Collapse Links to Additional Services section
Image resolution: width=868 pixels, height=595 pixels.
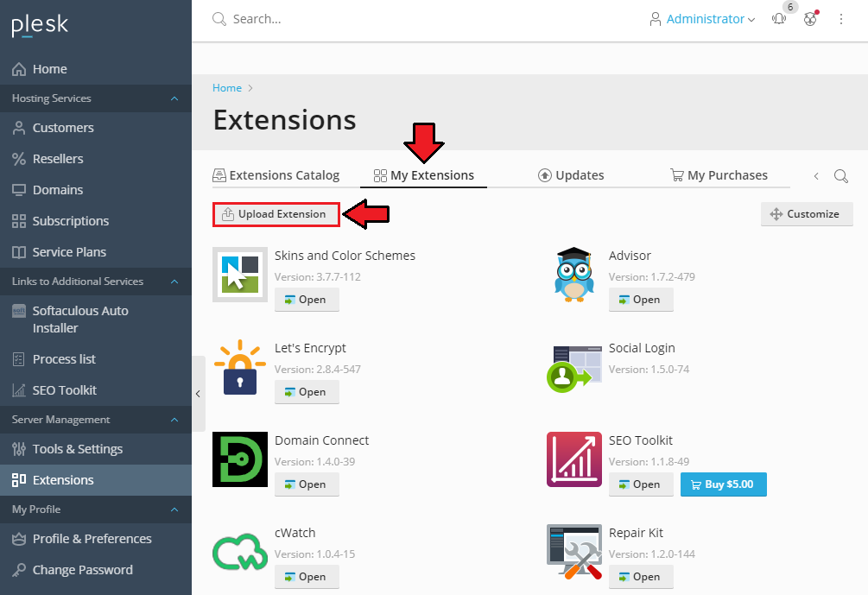[96, 282]
